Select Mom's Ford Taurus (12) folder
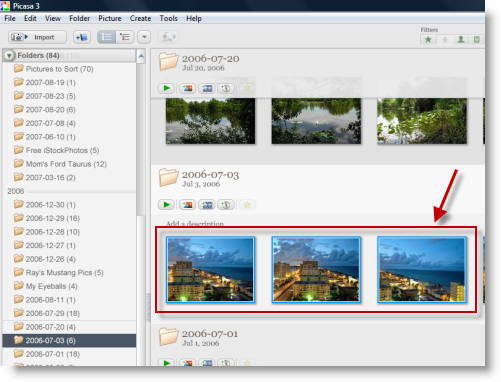This screenshot has width=501, height=382. [x=69, y=164]
